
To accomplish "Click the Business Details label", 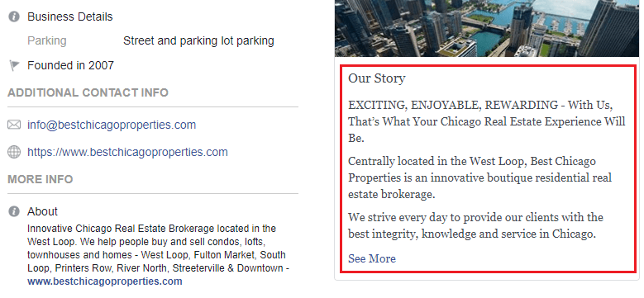I will coord(69,17).
